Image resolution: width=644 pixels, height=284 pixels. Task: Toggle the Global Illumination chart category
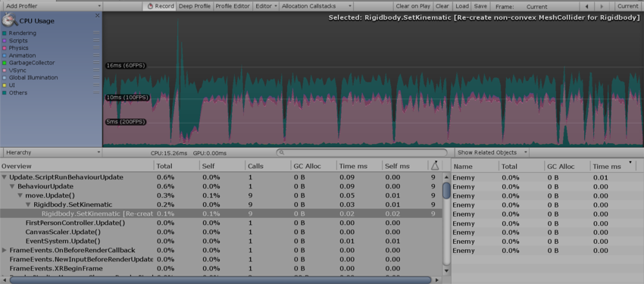tap(4, 77)
